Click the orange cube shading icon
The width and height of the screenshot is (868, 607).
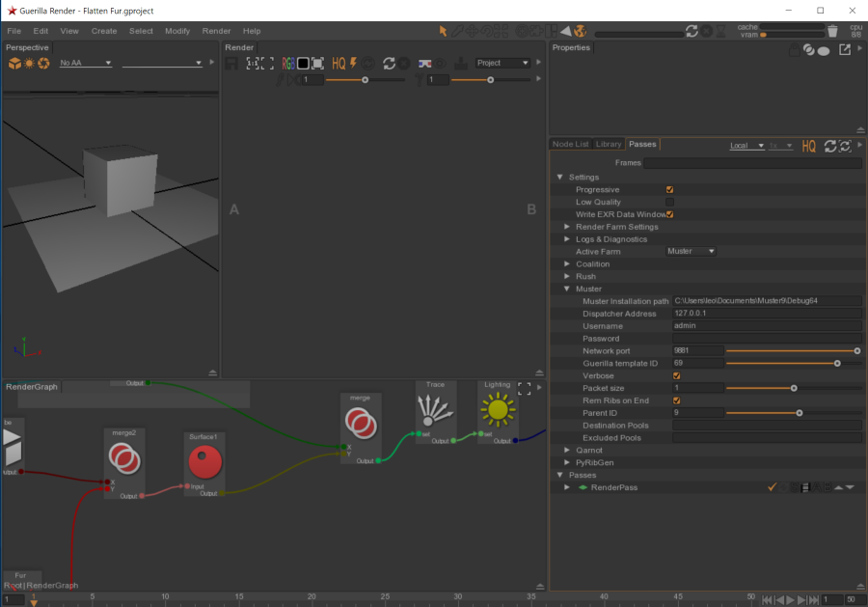pyautogui.click(x=14, y=63)
